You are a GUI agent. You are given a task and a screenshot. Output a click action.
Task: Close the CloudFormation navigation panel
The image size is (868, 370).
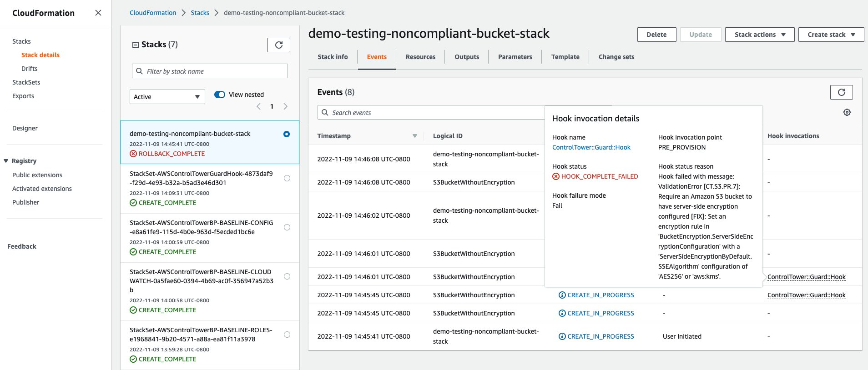(98, 13)
